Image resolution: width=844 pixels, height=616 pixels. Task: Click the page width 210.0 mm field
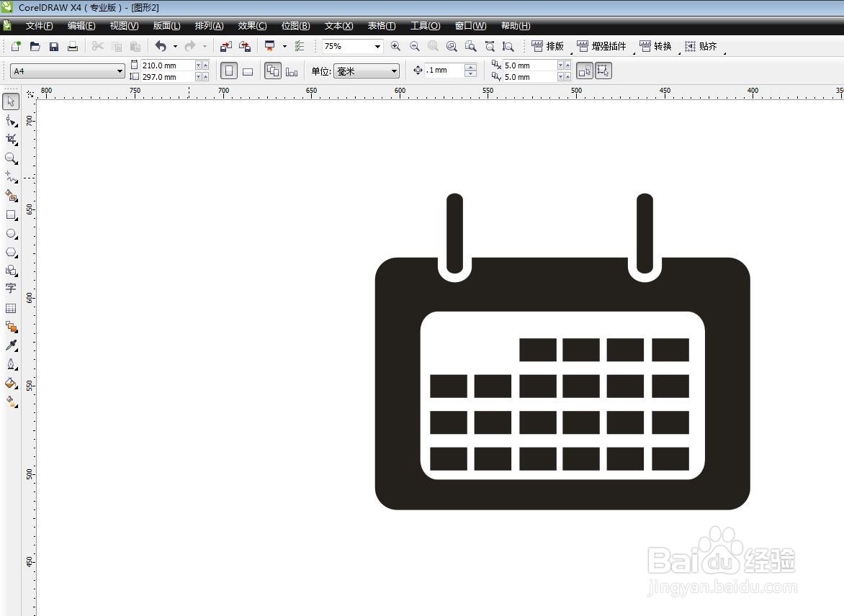[x=167, y=65]
